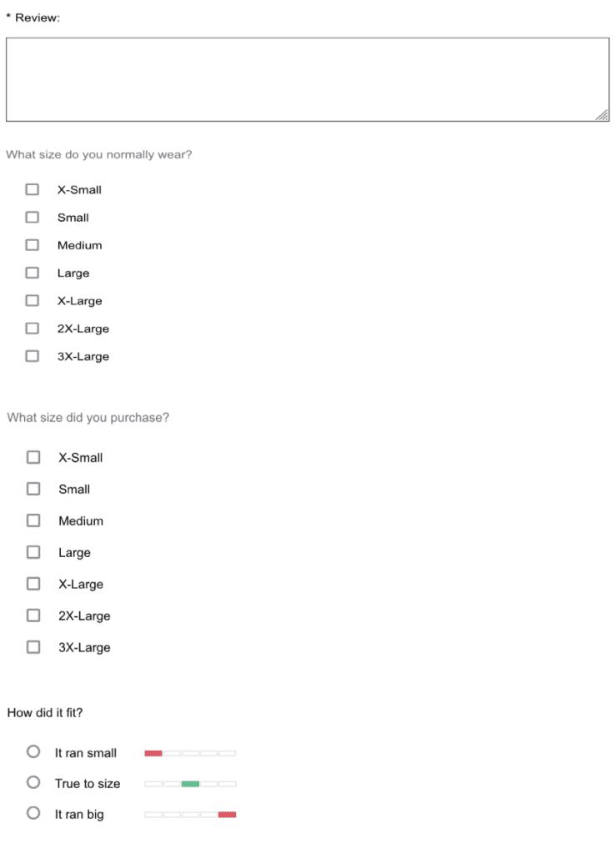Select the 'True to size' radio button
Screen dimensions: 616x854
pos(32,783)
